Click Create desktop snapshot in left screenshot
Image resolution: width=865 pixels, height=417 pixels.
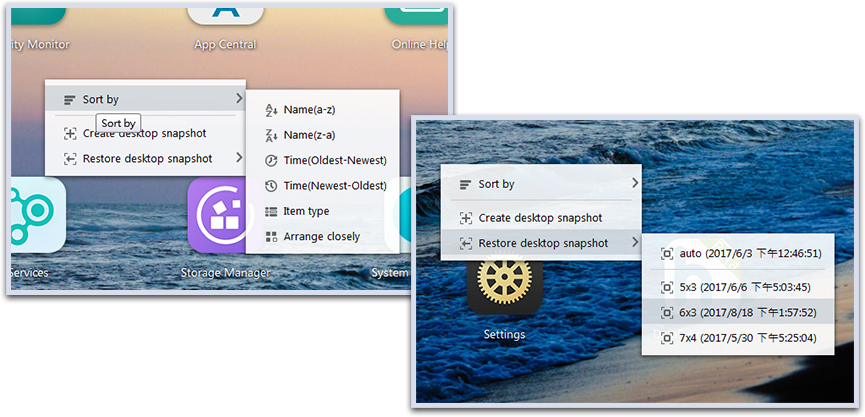pyautogui.click(x=145, y=133)
